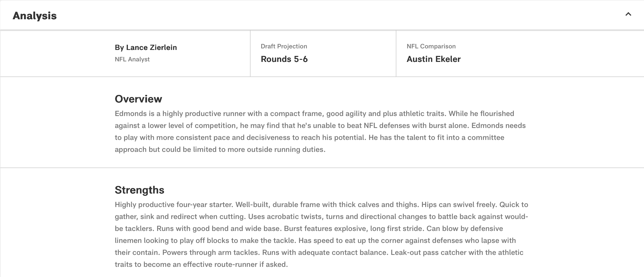Screen dimensions: 644x277
Task: Open author Lance Zierlein's name
Action: (x=146, y=47)
